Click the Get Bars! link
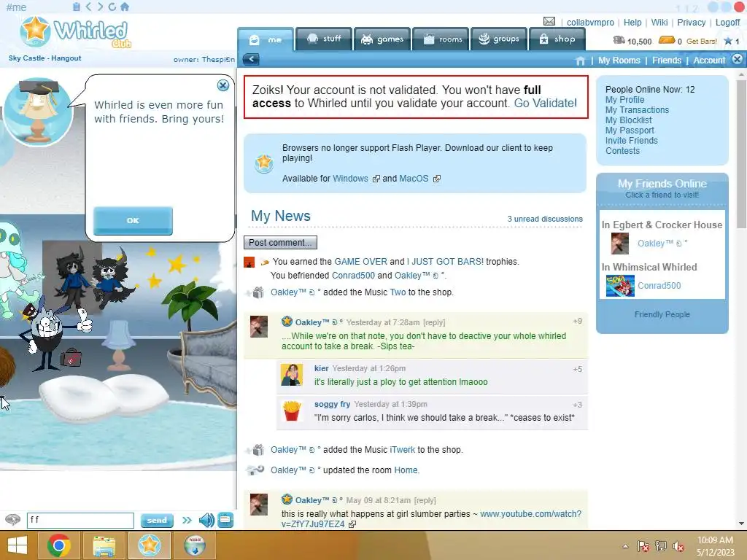 pyautogui.click(x=701, y=42)
